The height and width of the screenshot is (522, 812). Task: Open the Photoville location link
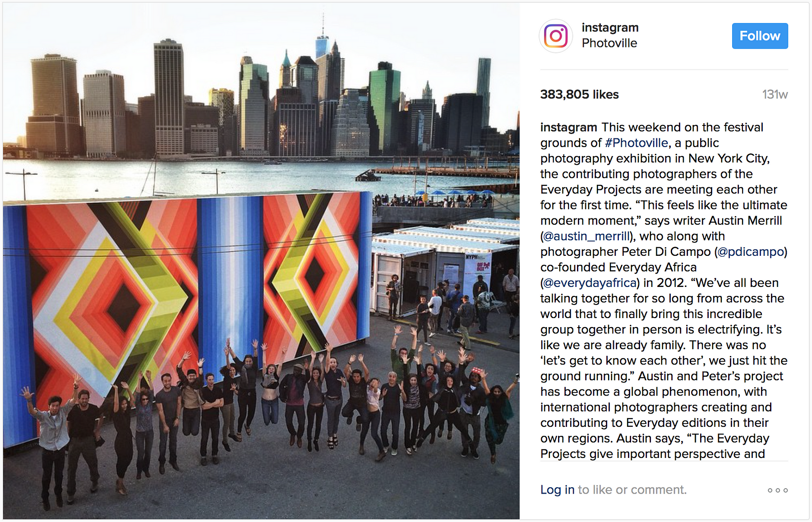(609, 43)
